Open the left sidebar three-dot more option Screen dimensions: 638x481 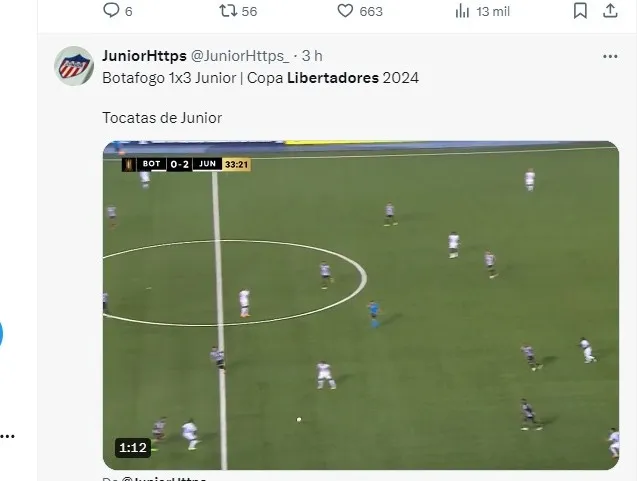7,437
